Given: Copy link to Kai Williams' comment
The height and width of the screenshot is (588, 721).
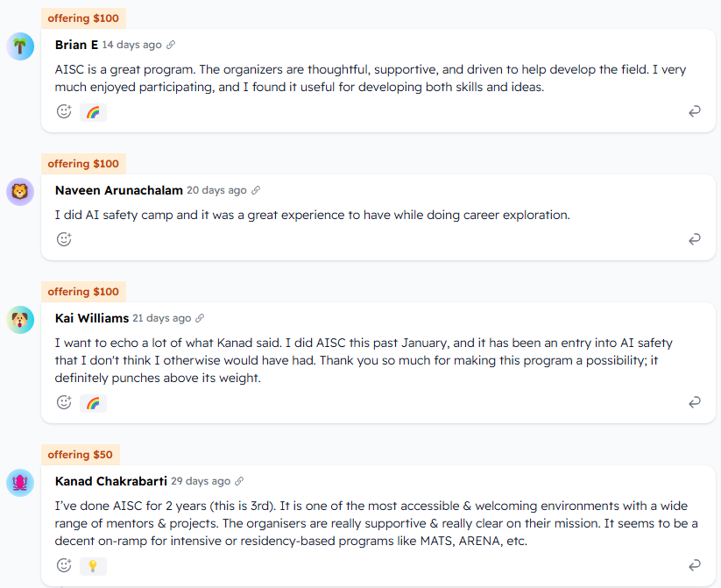Looking at the screenshot, I should click(x=200, y=318).
